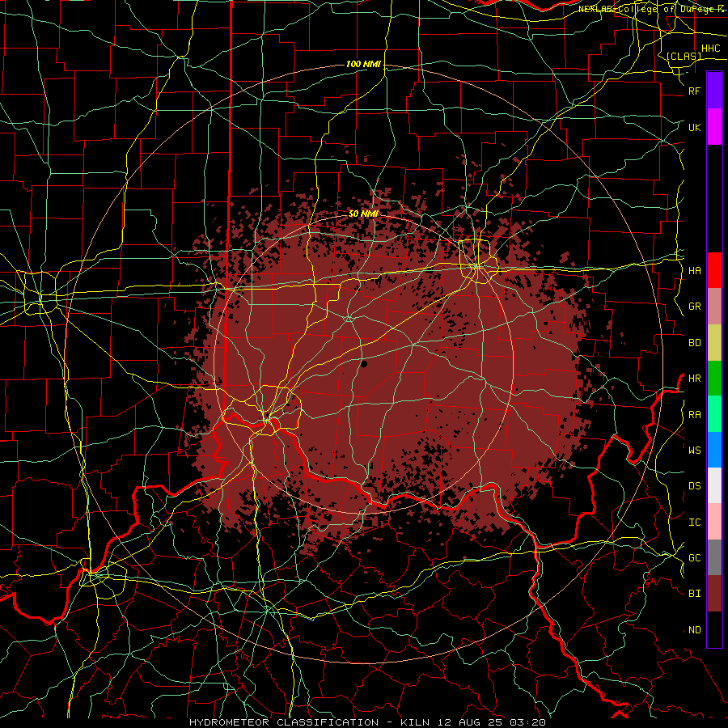
Task: Click the RF purple legend swatch
Action: coord(714,91)
